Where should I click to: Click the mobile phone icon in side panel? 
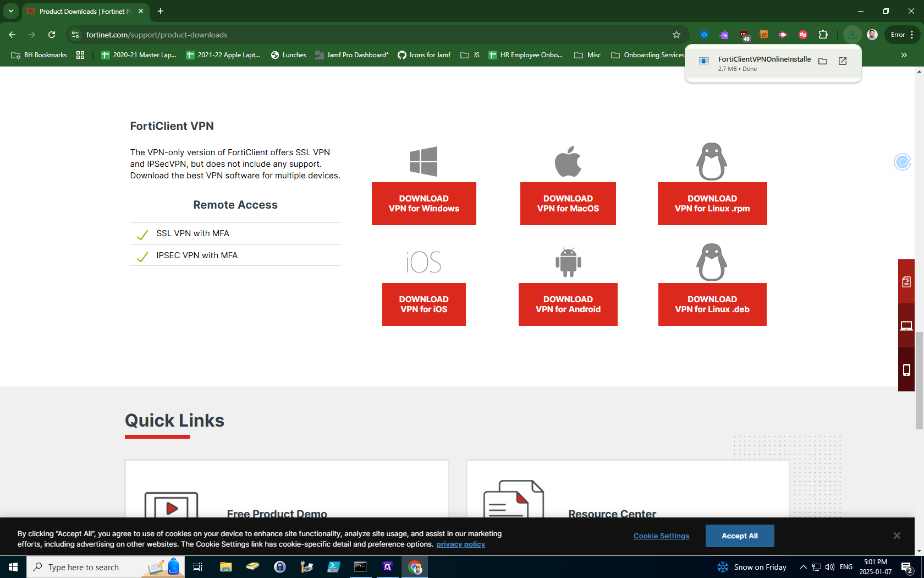coord(906,370)
